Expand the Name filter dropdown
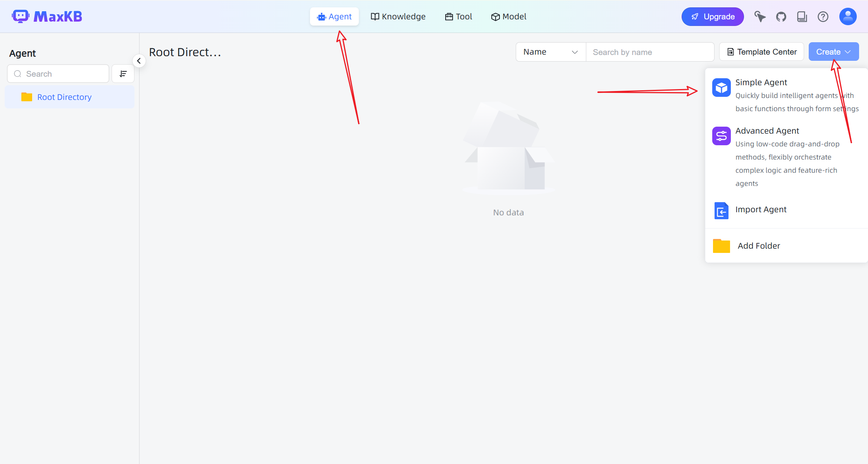The image size is (868, 464). tap(550, 52)
